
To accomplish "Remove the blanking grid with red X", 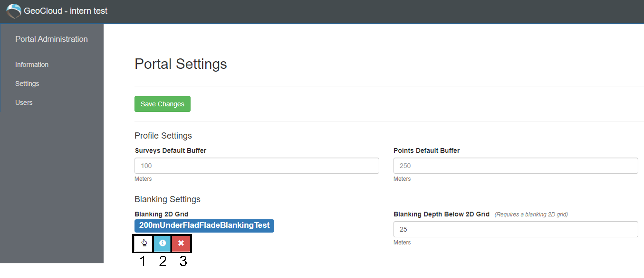I will tap(181, 243).
